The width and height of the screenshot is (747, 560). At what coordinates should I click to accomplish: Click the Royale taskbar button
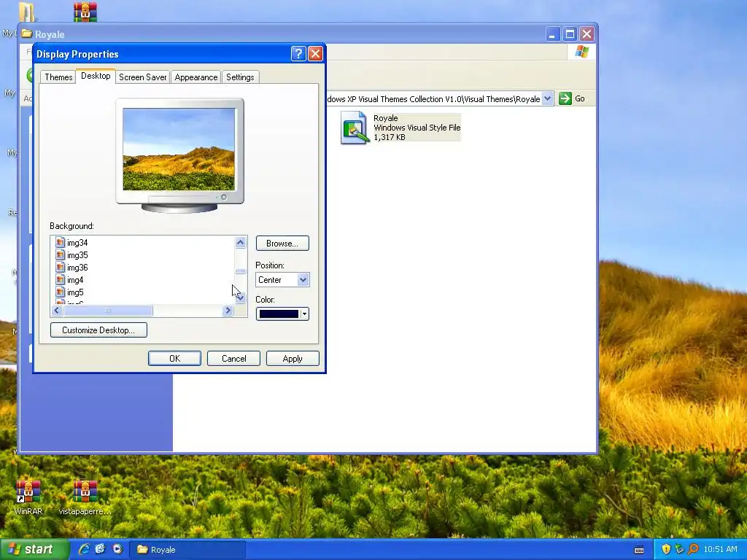[187, 550]
